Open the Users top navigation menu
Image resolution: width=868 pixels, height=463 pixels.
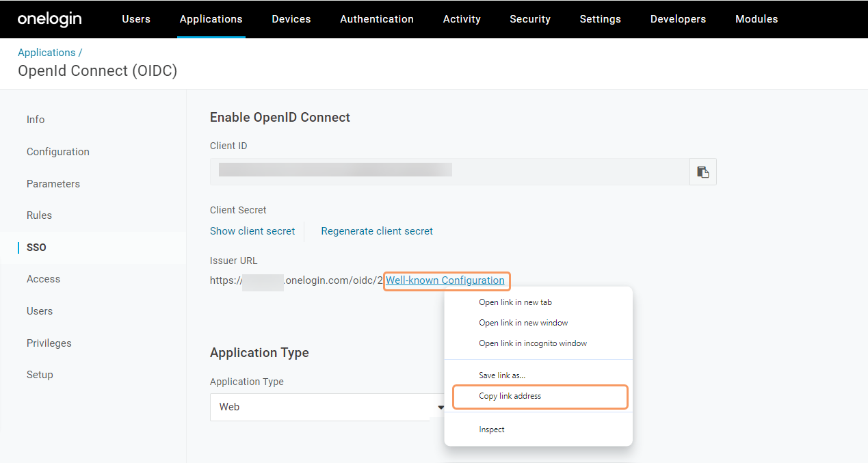pos(136,19)
